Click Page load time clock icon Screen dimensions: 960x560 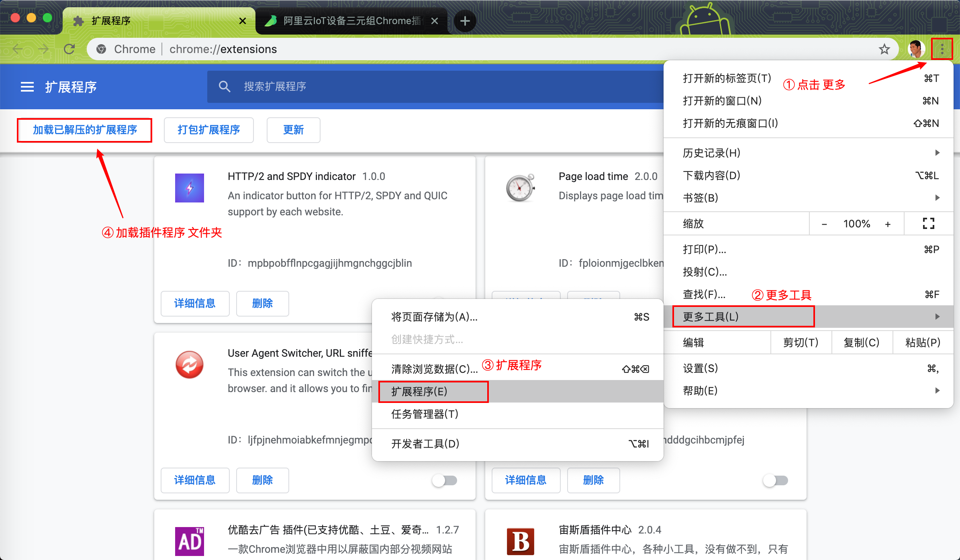[x=520, y=188]
